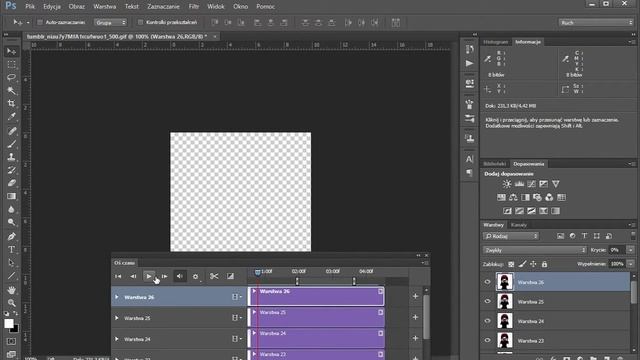Step to previous frame
The image size is (640, 360).
coord(133,276)
